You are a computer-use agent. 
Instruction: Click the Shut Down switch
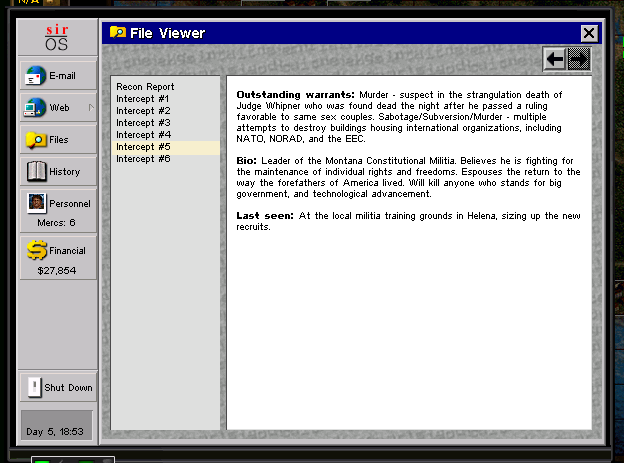pyautogui.click(x=58, y=387)
